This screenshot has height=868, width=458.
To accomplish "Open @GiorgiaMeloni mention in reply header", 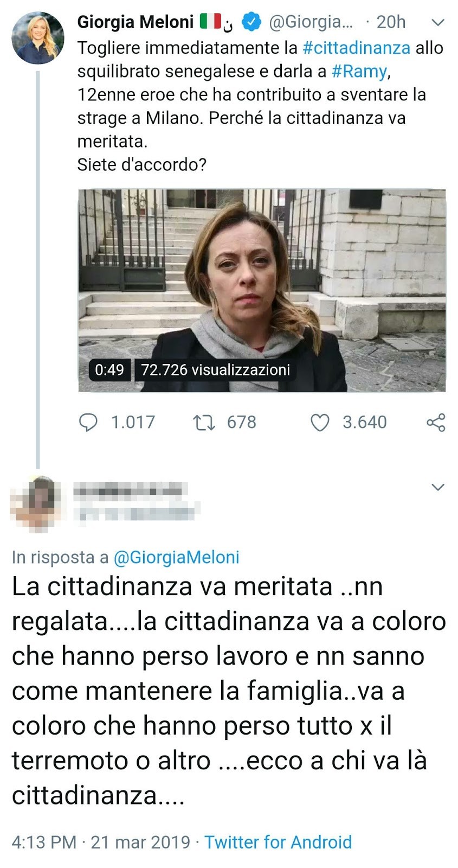I will tap(176, 557).
